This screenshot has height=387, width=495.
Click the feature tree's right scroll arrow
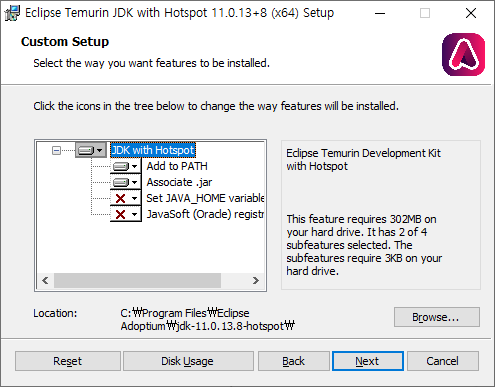pos(256,280)
